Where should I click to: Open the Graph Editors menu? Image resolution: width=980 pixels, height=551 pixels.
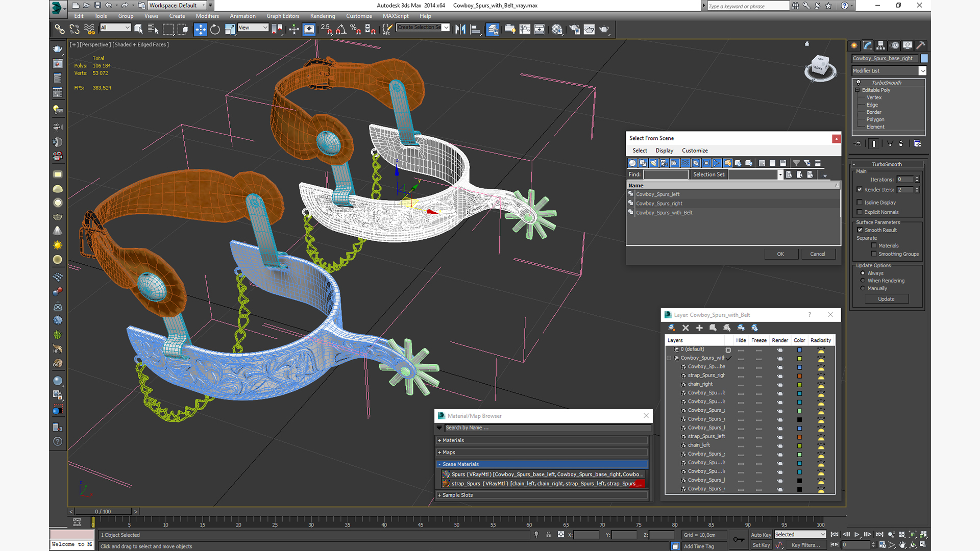tap(282, 16)
